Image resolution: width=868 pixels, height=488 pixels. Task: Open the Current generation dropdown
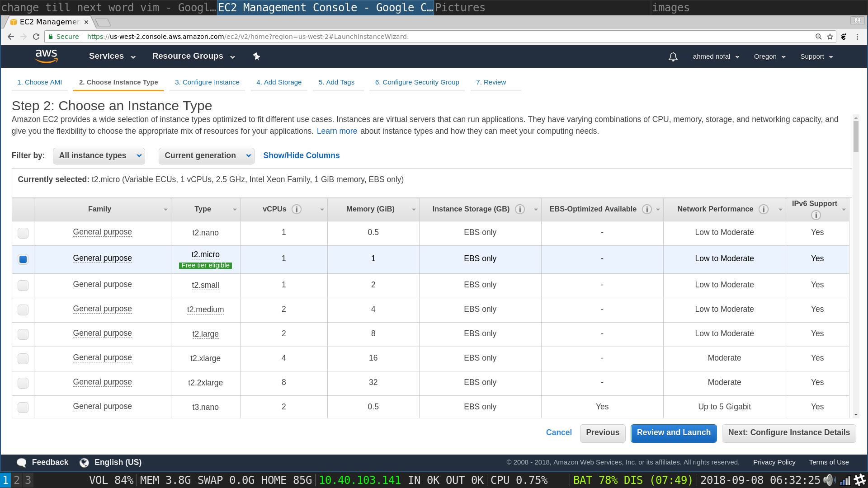click(206, 156)
